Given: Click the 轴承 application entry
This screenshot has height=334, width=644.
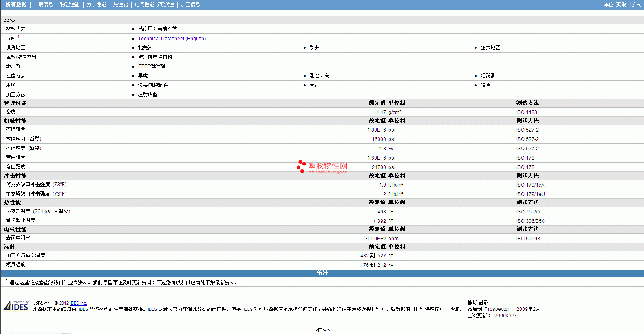Looking at the screenshot, I should pyautogui.click(x=485, y=85).
